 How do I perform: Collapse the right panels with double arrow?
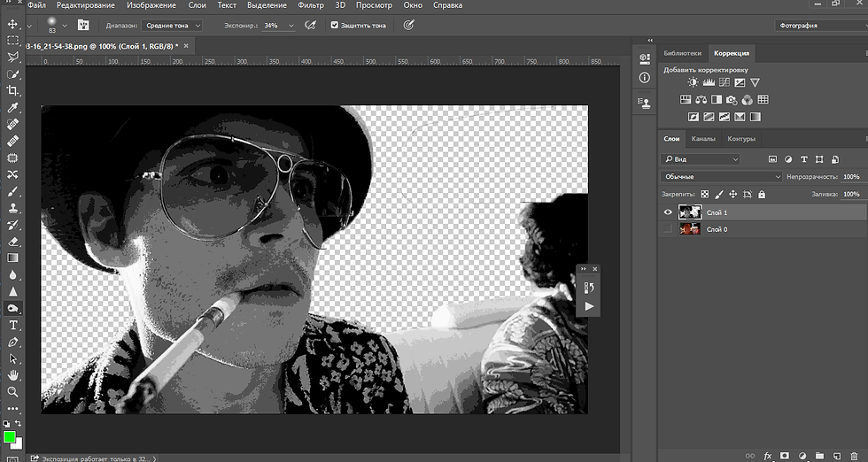650,41
